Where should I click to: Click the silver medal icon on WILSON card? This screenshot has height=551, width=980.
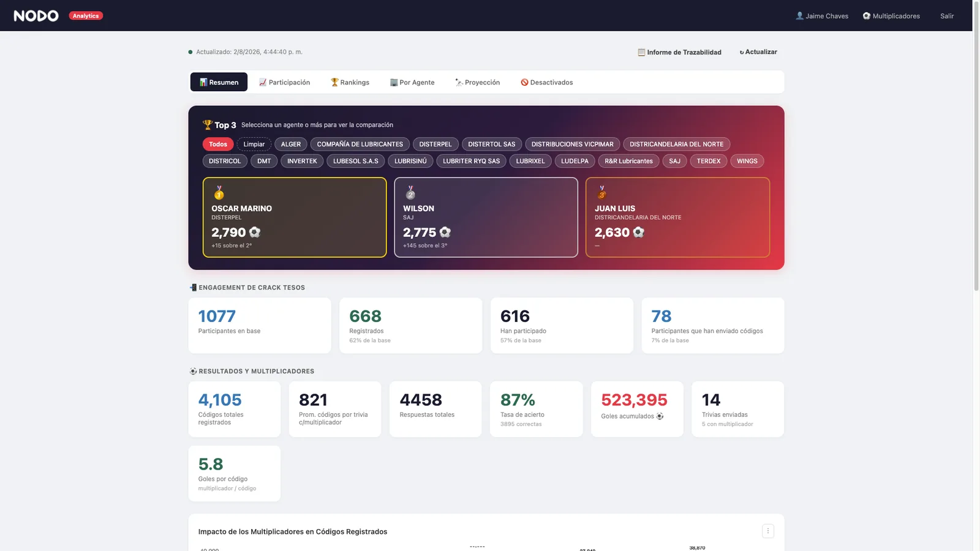pyautogui.click(x=410, y=193)
